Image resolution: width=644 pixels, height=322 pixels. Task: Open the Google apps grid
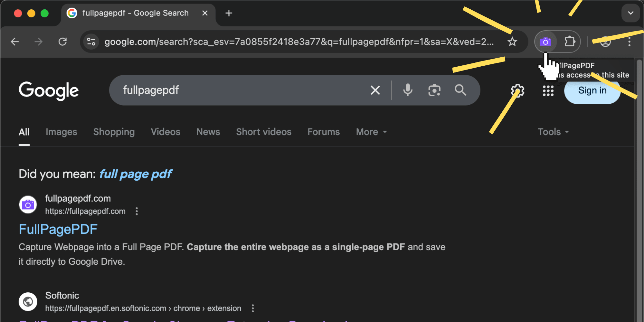point(548,91)
